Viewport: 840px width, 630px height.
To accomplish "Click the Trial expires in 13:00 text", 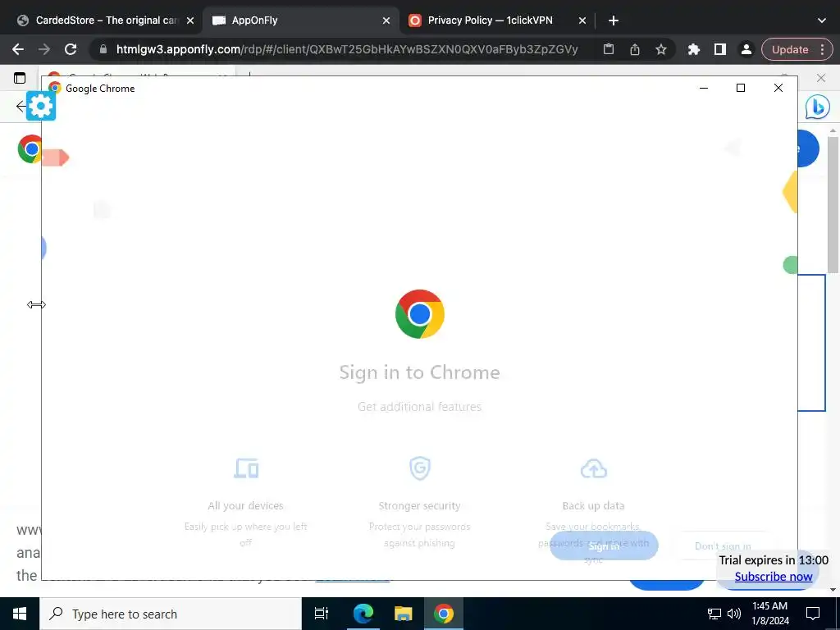I will point(773,559).
